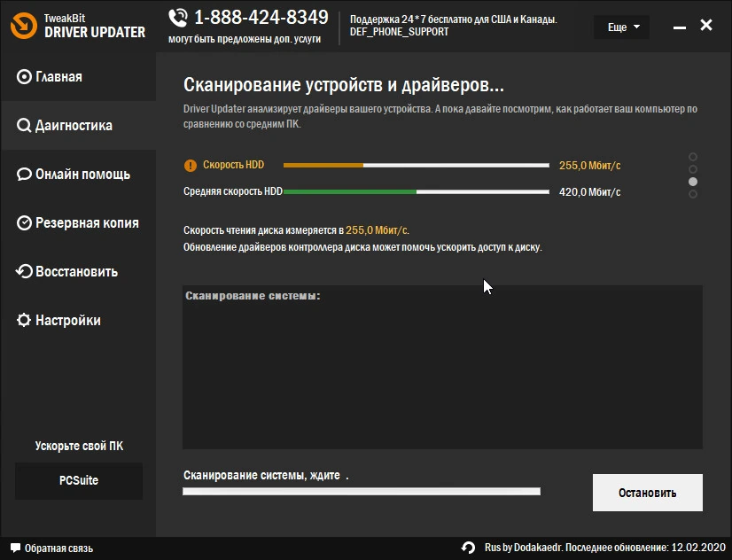Click the Резервная копия checkmark icon
The height and width of the screenshot is (560, 732).
click(x=24, y=223)
